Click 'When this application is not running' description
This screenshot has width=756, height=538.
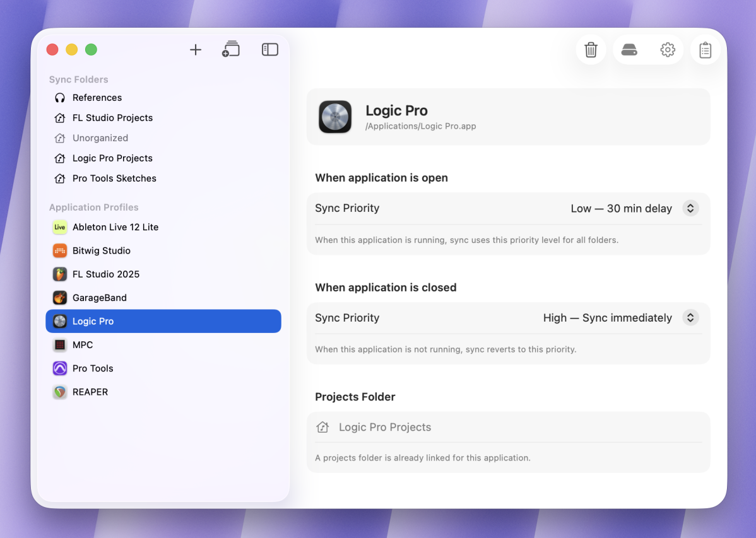pyautogui.click(x=446, y=349)
